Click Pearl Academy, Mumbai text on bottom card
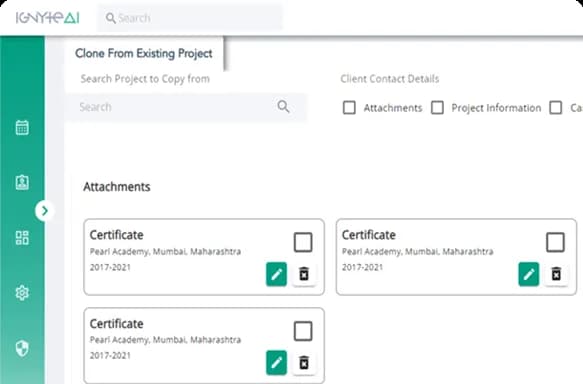This screenshot has width=583, height=384. coord(165,340)
